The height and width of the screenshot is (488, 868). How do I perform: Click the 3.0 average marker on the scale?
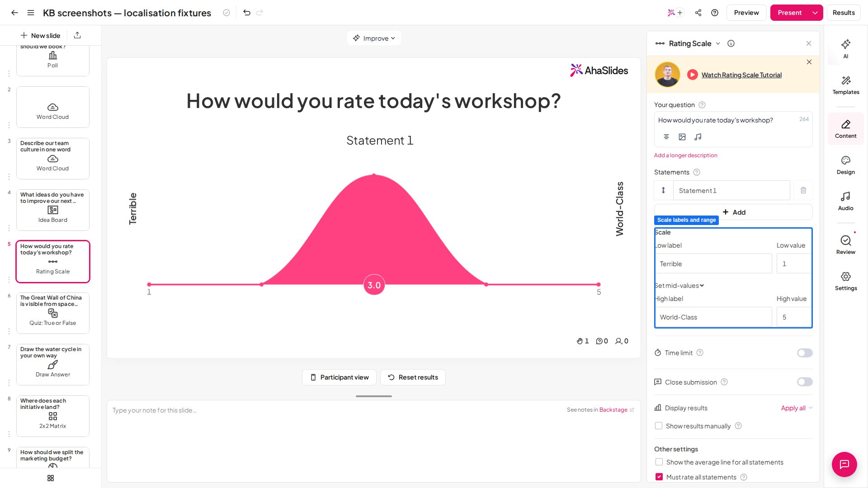374,285
